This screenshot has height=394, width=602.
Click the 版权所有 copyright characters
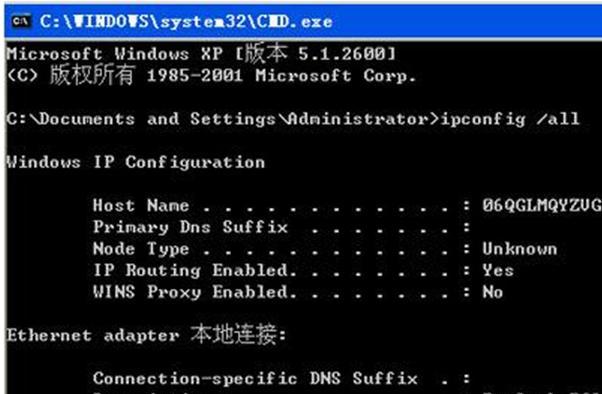pos(92,75)
